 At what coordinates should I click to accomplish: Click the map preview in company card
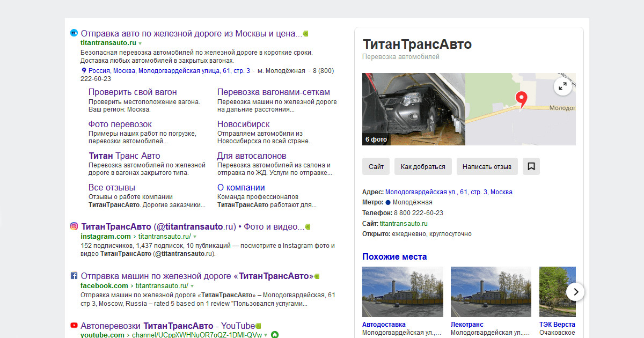pos(521,109)
